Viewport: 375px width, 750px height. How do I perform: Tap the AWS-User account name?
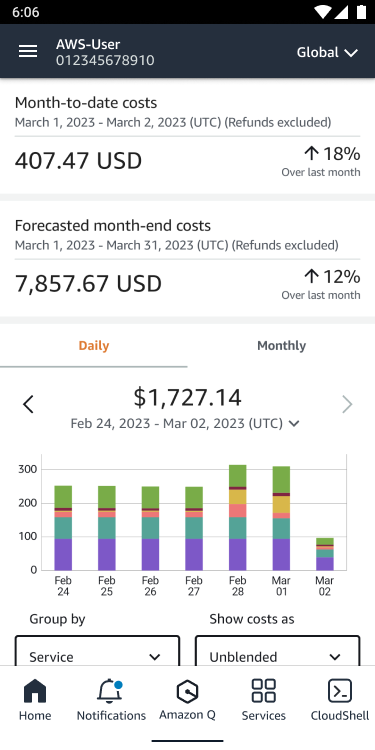88,44
